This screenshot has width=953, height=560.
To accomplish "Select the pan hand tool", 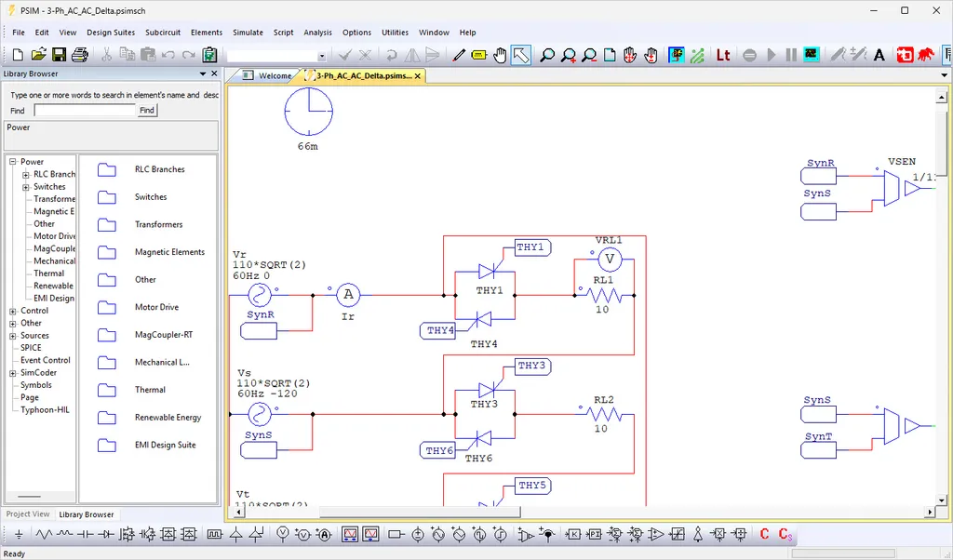I will [500, 55].
